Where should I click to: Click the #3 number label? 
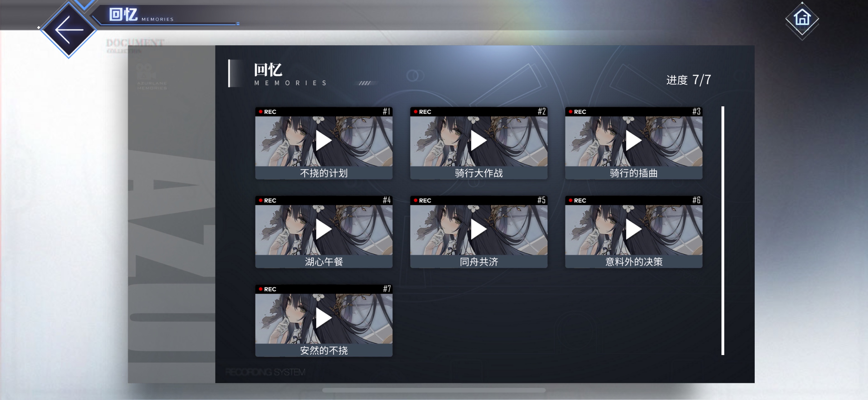[697, 111]
